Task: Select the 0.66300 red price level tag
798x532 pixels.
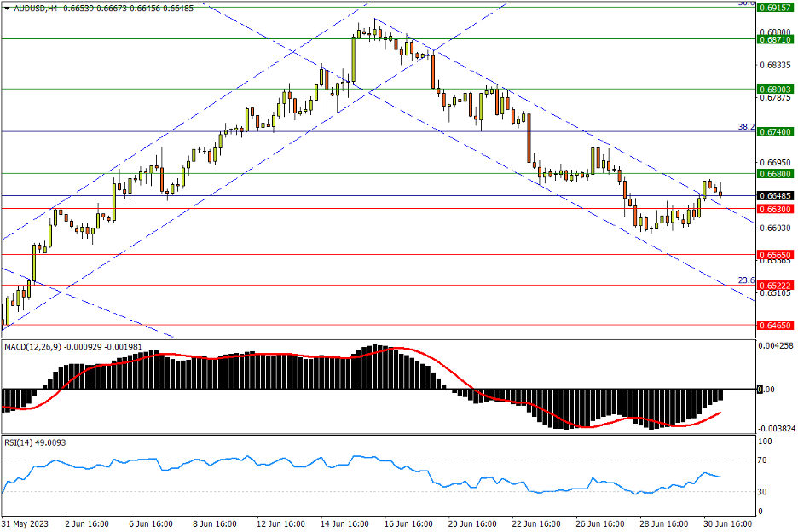Action: pos(775,209)
